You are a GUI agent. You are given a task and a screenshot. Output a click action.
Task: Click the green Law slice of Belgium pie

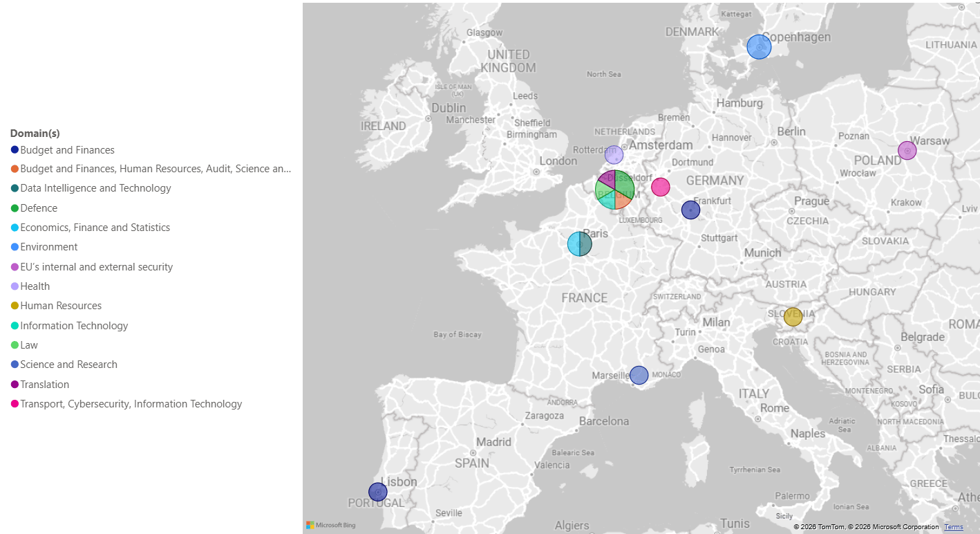603,190
